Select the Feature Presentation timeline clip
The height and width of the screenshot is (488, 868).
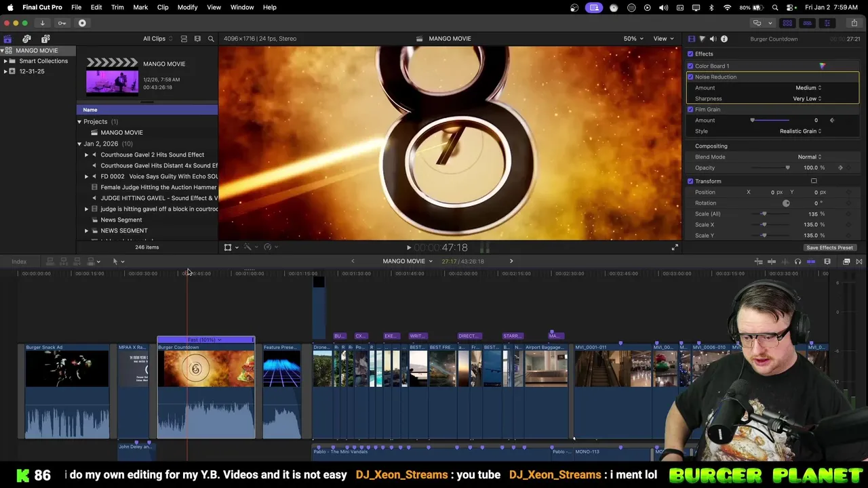[282, 392]
